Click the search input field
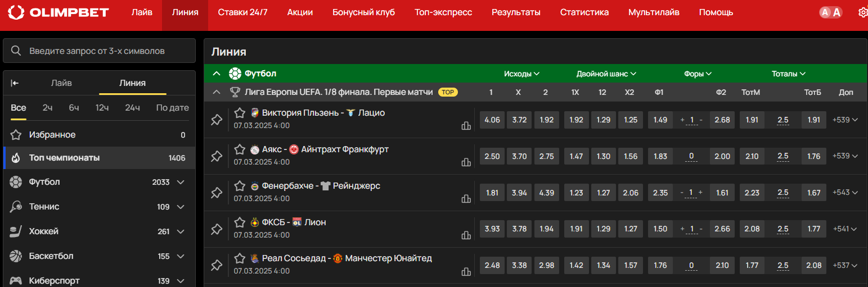Screen dimensions: 868x287 (99, 51)
